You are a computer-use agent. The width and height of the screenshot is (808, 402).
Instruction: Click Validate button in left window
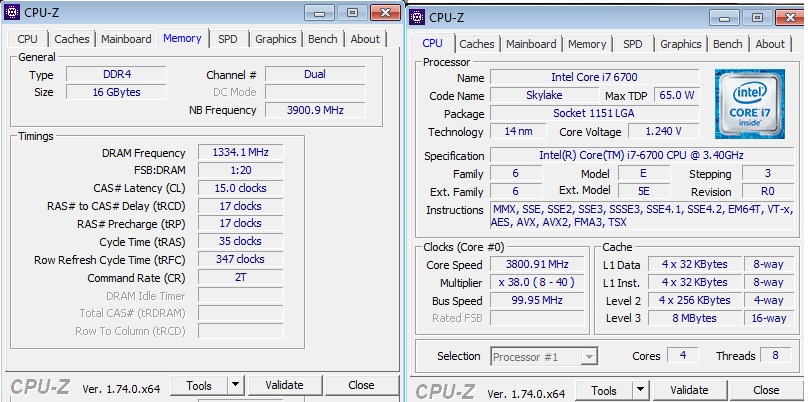click(x=284, y=386)
